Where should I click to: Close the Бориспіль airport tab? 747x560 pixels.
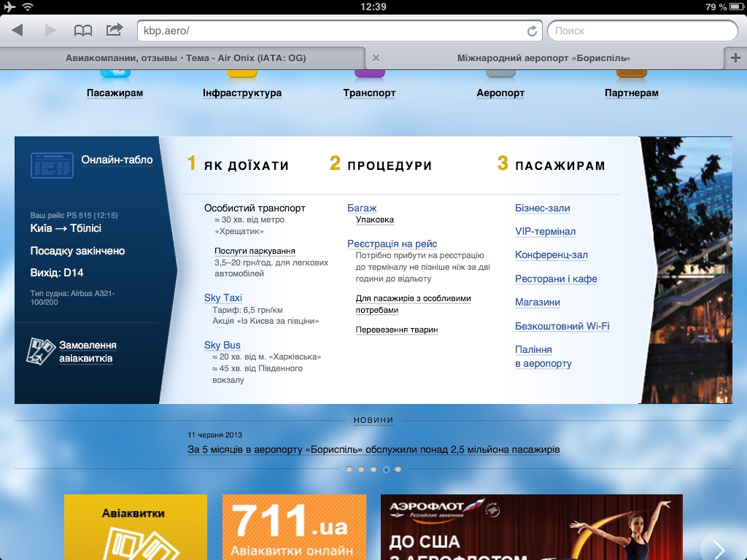pos(376,58)
